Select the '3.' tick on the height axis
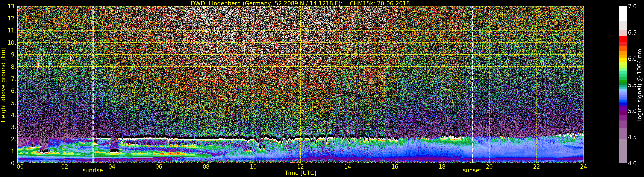The image size is (644, 177). click(14, 127)
